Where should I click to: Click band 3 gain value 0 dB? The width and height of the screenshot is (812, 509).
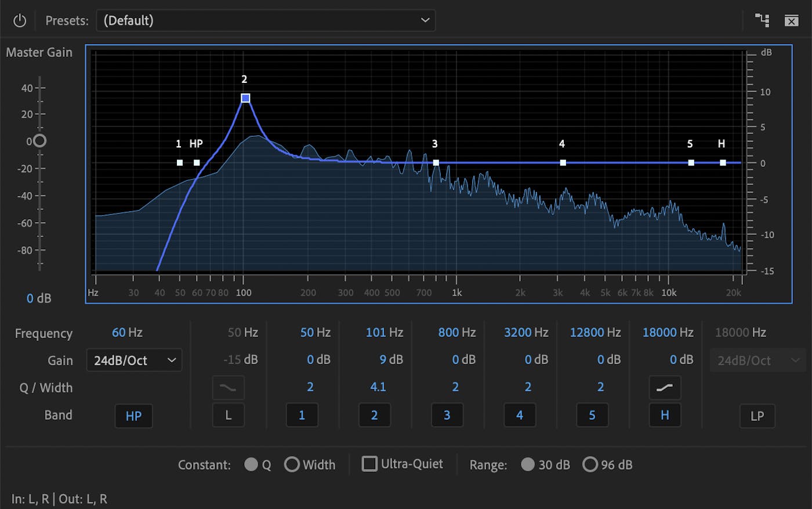(464, 360)
